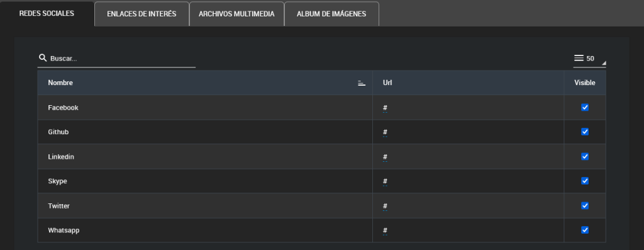Toggle Visible checkbox for Whatsapp
This screenshot has height=250, width=644.
tap(585, 230)
